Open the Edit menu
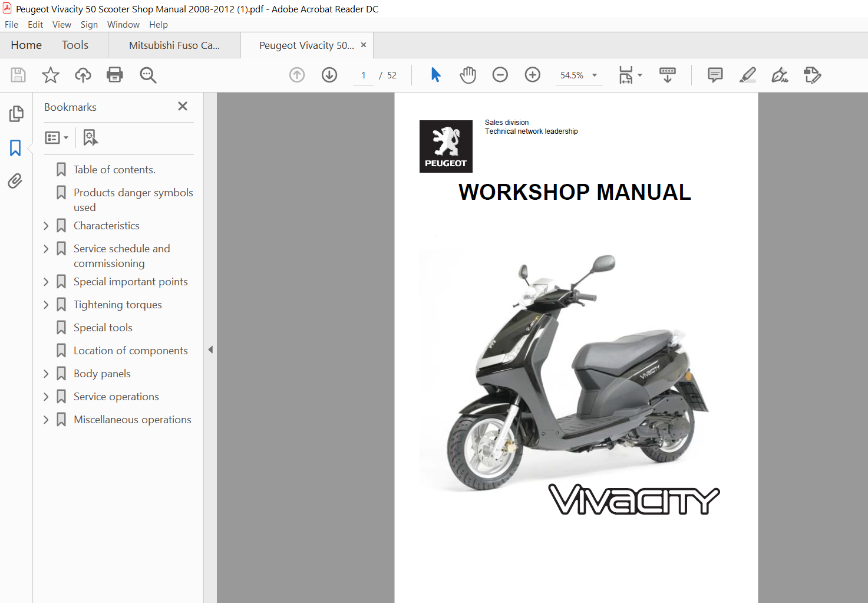 coord(35,25)
